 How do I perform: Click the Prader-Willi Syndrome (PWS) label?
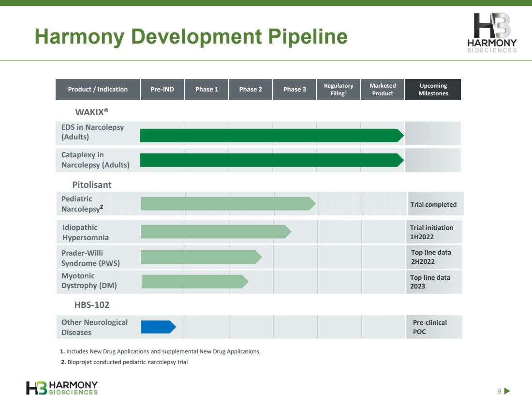point(90,258)
